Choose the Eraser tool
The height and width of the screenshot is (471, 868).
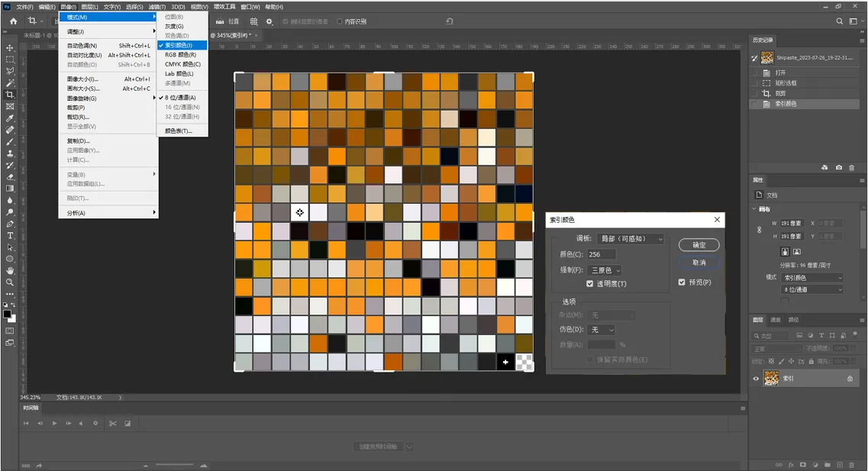tap(10, 177)
